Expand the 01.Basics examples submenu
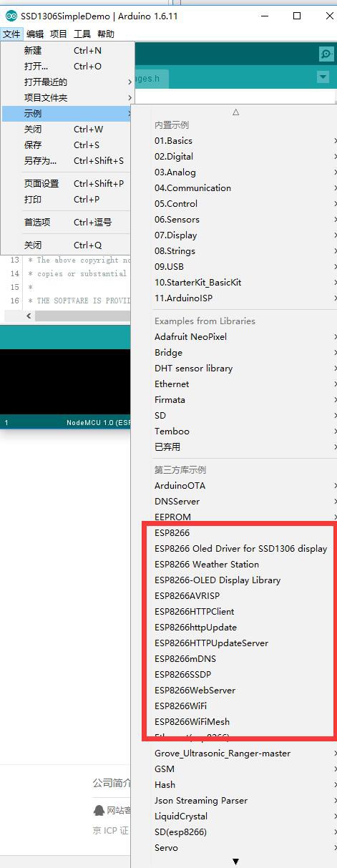The image size is (337, 868). [x=243, y=141]
